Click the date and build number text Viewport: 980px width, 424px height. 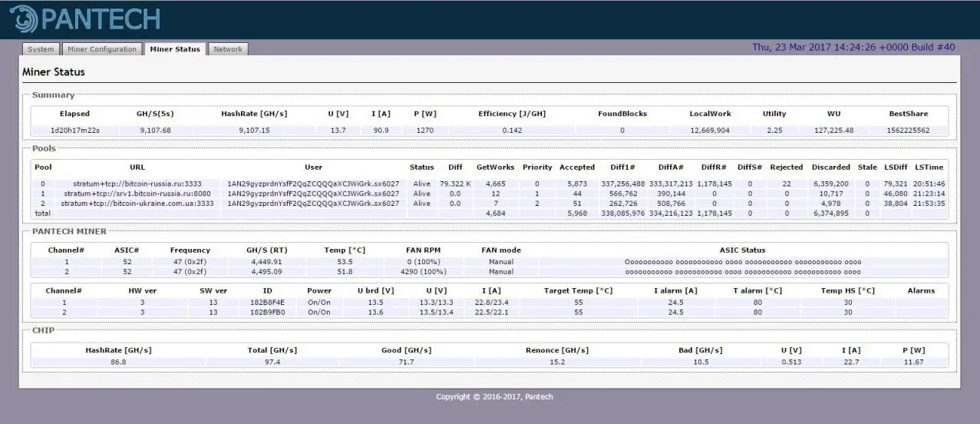853,48
